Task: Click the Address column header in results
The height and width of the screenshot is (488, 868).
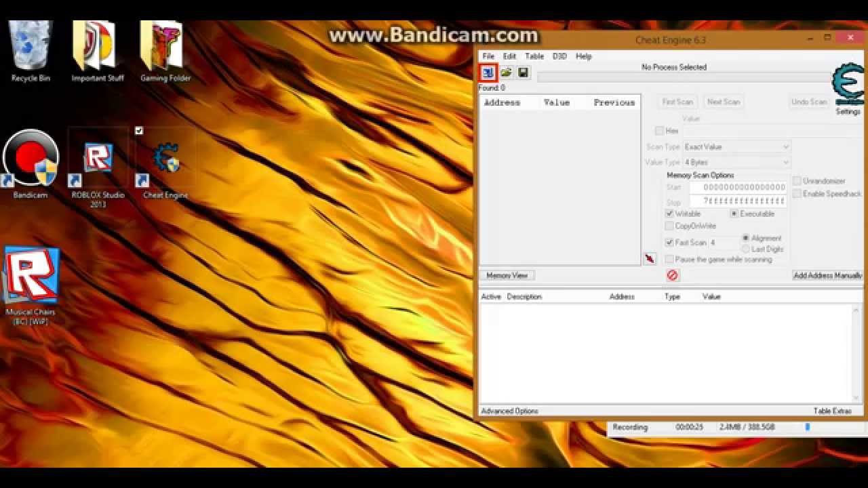Action: click(x=502, y=102)
